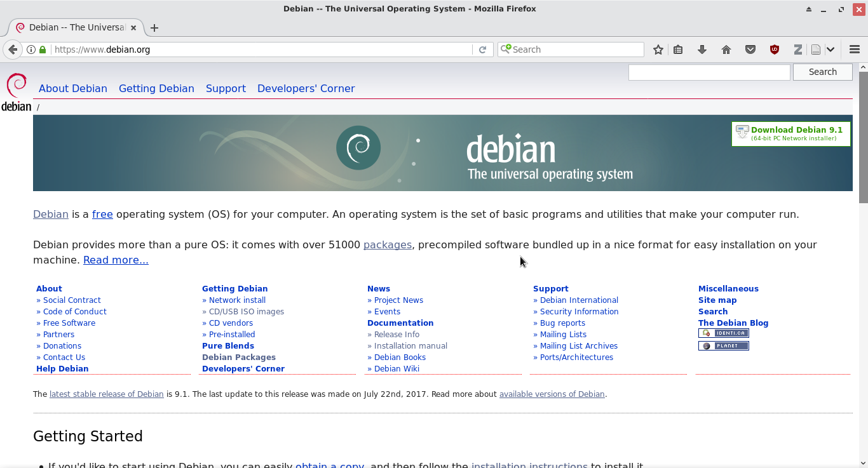The height and width of the screenshot is (468, 868).
Task: Open site identity info icon
Action: [31, 50]
